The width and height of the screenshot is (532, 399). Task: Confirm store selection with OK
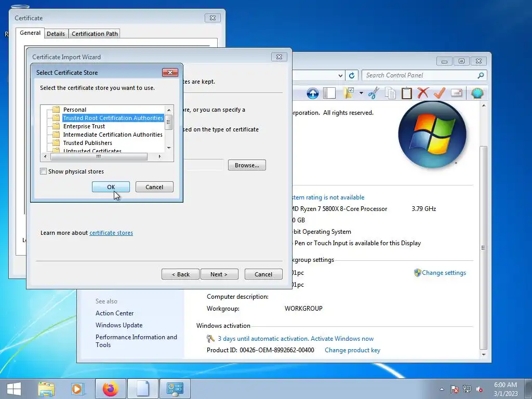(111, 187)
